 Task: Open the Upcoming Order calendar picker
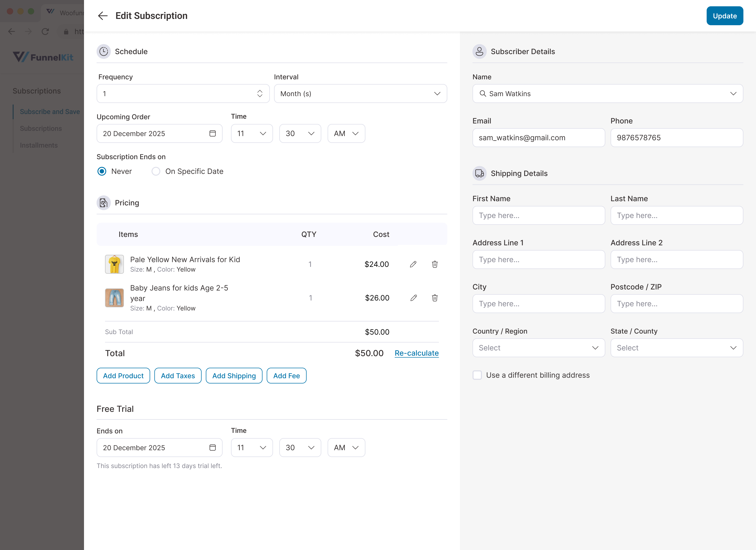[212, 133]
